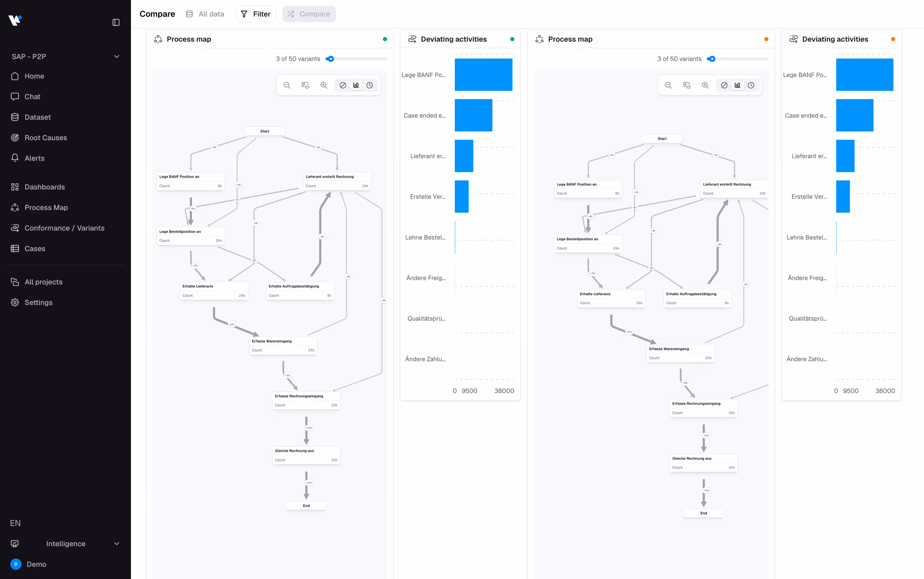Fit left process map to view
This screenshot has height=579, width=924.
pos(305,85)
